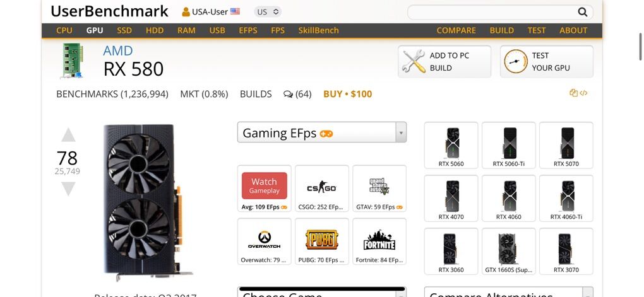Image resolution: width=644 pixels, height=297 pixels.
Task: Switch to the CPU tab
Action: tap(64, 30)
